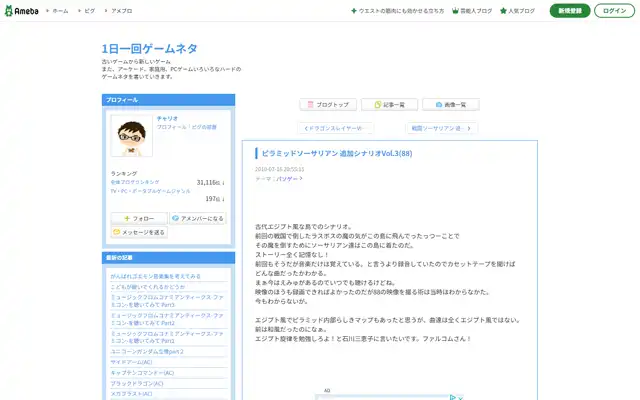640x400 pixels.
Task: Open recent article ミュージックフロムコナミアンティークス Part2
Action: coord(167,319)
